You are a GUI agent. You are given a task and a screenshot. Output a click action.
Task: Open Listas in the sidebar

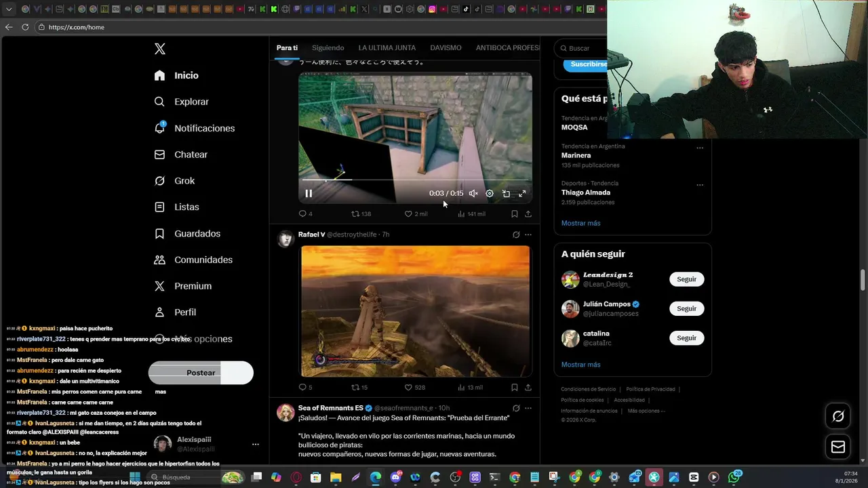coord(176,207)
